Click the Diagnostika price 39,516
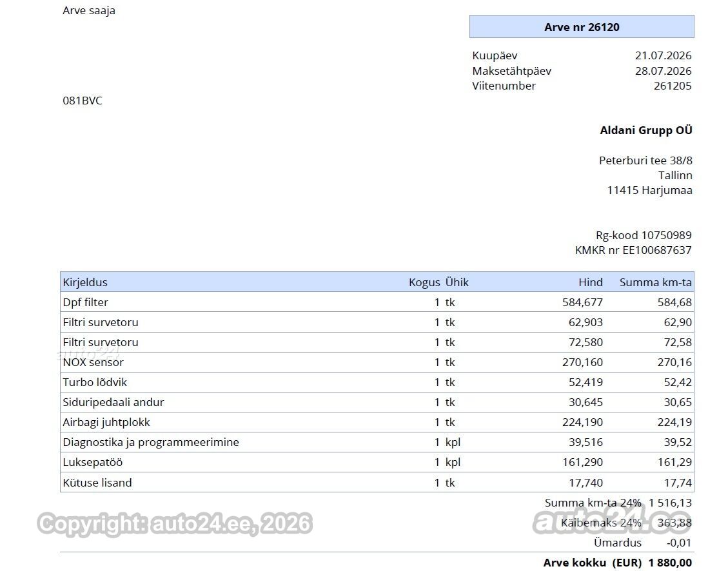 click(586, 442)
